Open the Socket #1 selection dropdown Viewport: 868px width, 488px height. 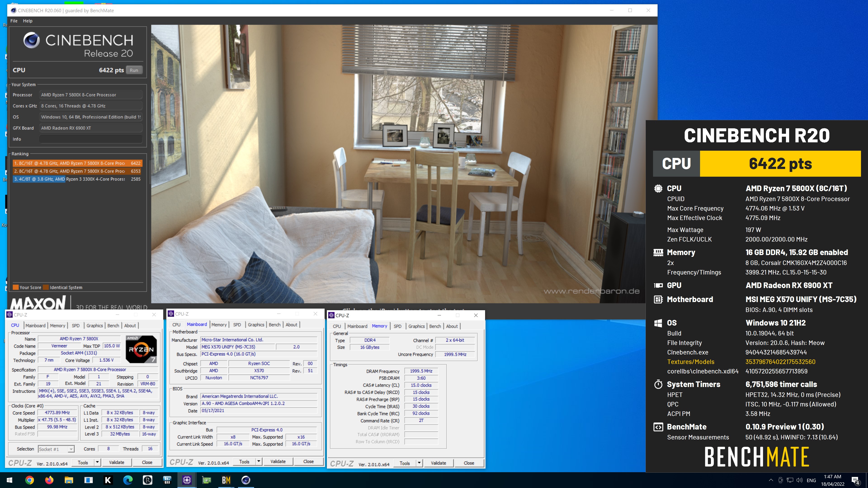pos(56,449)
